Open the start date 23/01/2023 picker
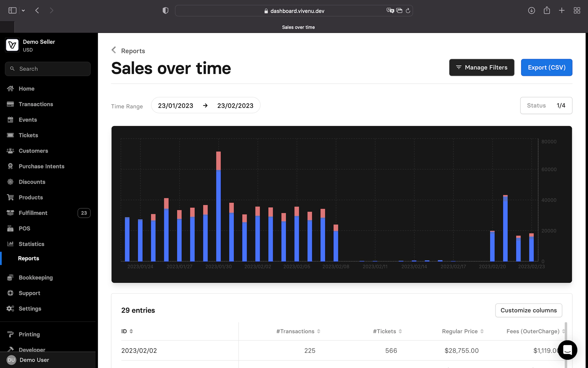Viewport: 588px width, 368px height. 175,105
